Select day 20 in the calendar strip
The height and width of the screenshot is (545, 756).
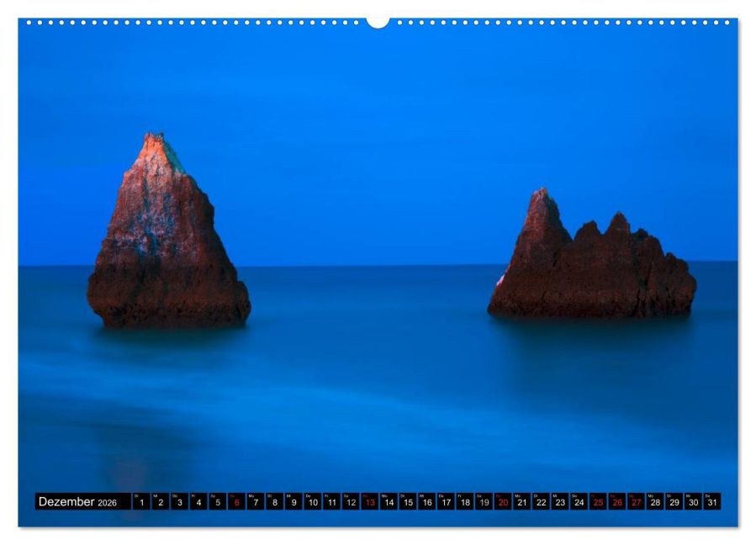tap(503, 501)
